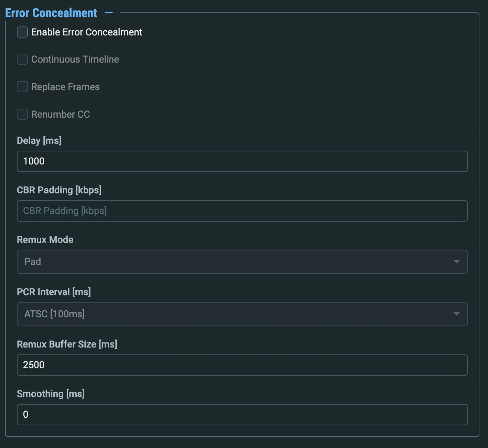Click the CBR Padding [kbps] field label
The height and width of the screenshot is (448, 488).
(59, 190)
